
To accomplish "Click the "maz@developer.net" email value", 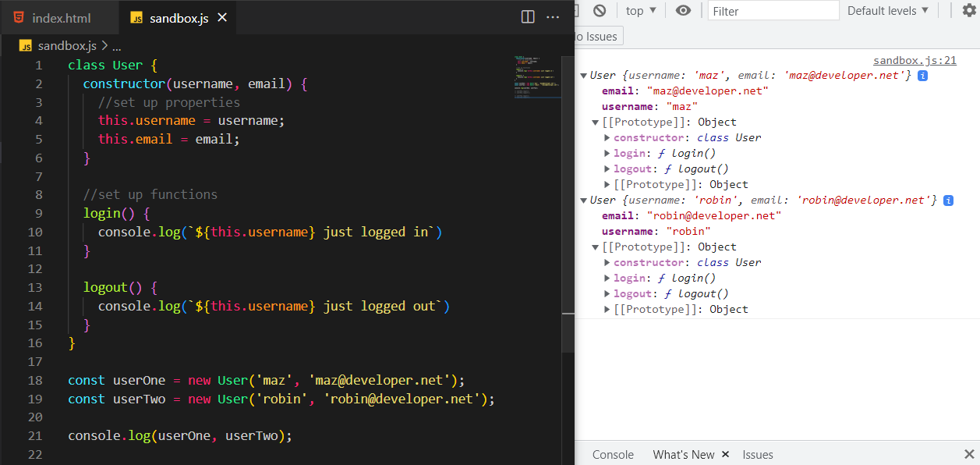I will [x=707, y=91].
